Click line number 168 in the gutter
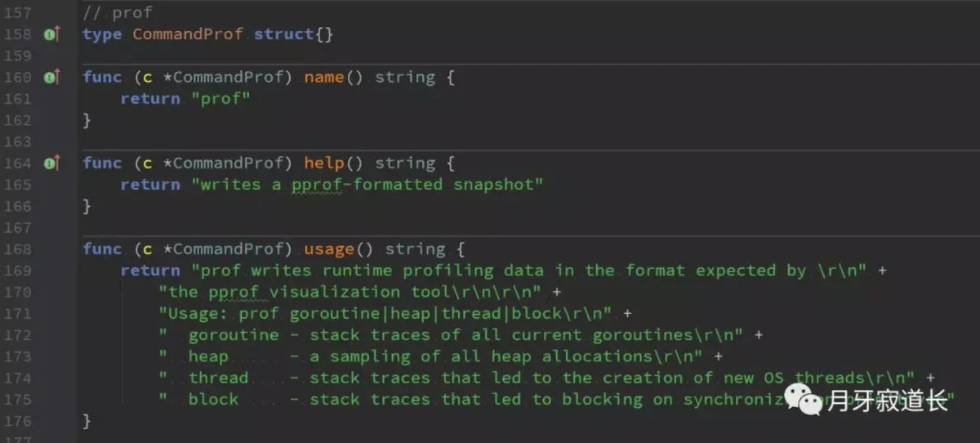980x443 pixels. click(18, 249)
